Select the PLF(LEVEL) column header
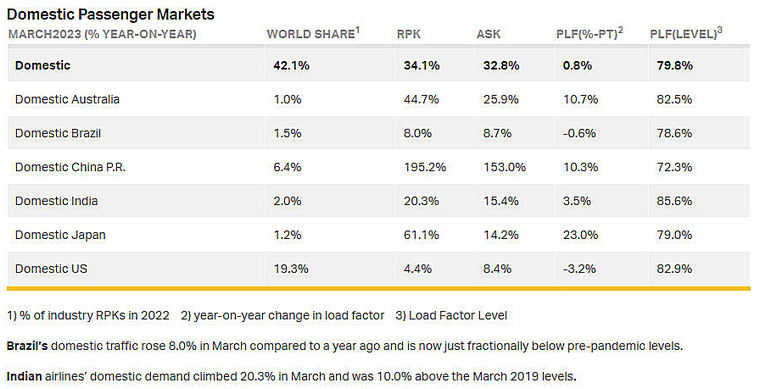The width and height of the screenshot is (760, 389). (686, 34)
